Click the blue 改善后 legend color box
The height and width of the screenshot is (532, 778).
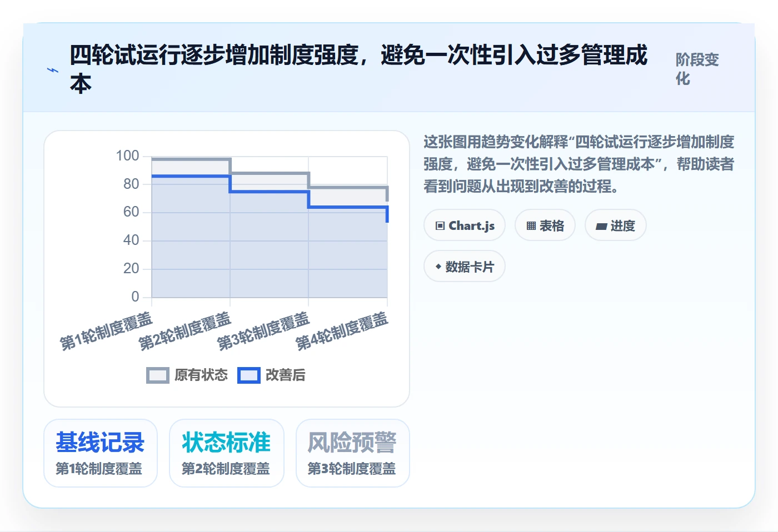pos(249,375)
